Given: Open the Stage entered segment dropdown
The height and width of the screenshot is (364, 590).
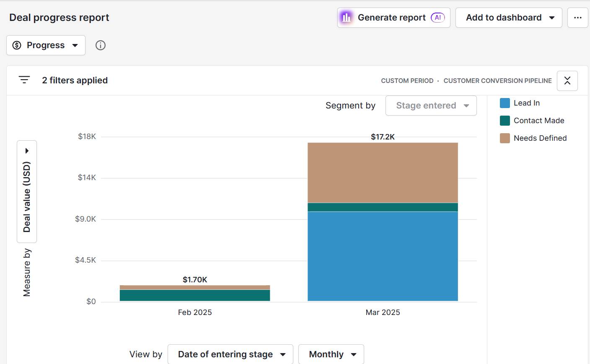Looking at the screenshot, I should point(431,106).
